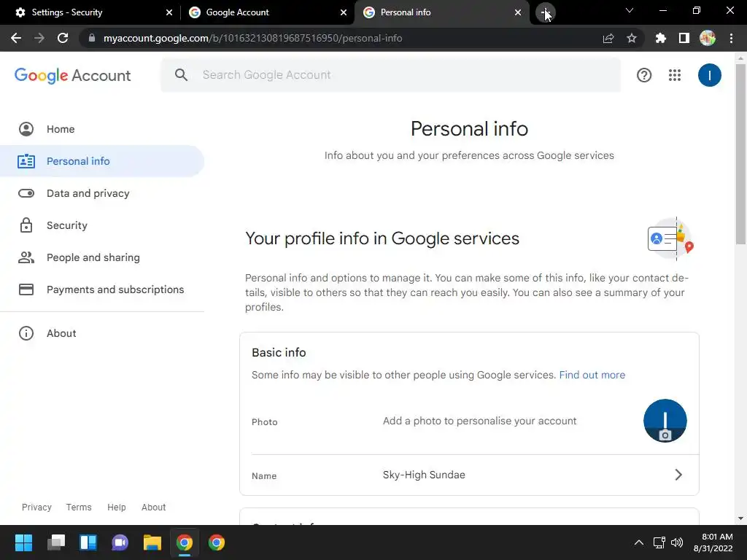Open the clock and date flyout
The height and width of the screenshot is (560, 747).
pos(713,542)
